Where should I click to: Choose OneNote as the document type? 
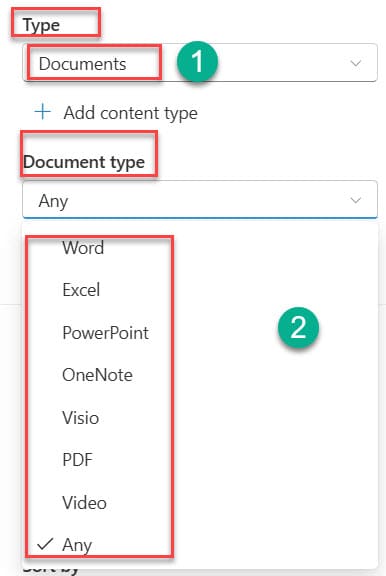[x=97, y=375]
